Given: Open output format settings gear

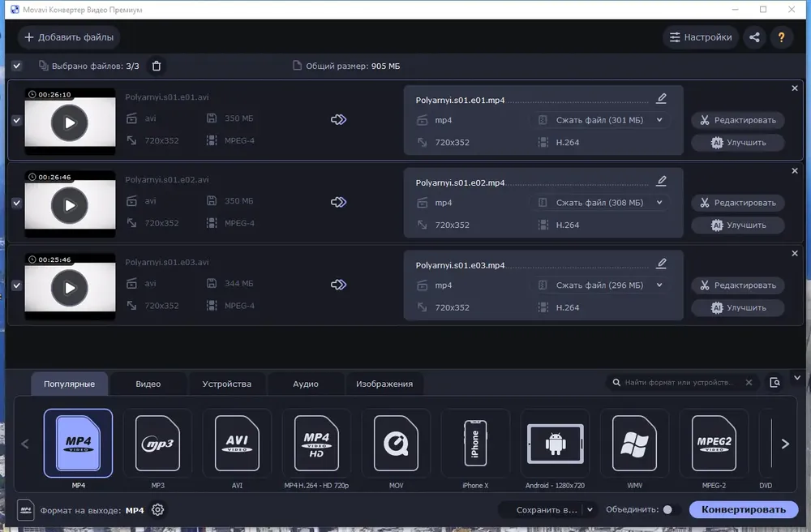Looking at the screenshot, I should 158,510.
